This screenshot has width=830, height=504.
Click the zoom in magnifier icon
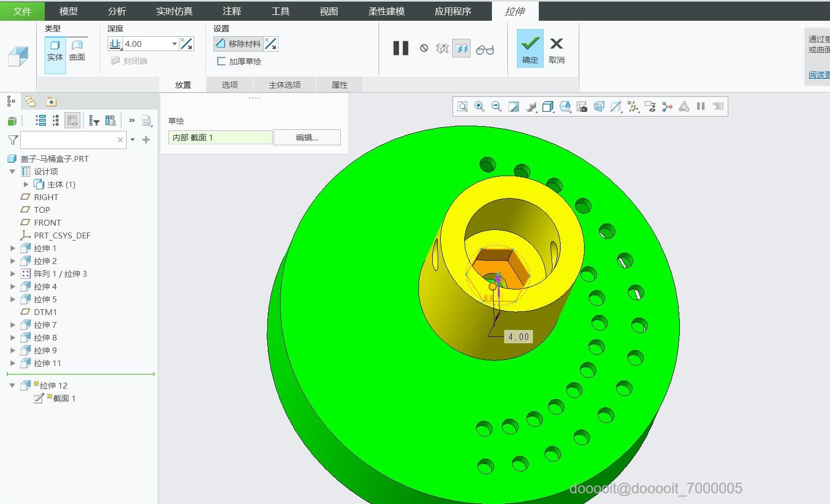[x=479, y=106]
